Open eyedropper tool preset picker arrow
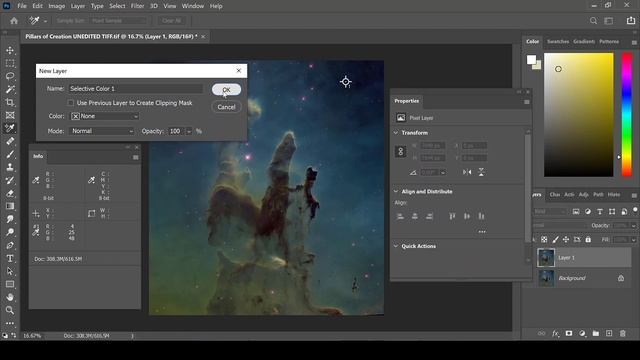 [45, 21]
